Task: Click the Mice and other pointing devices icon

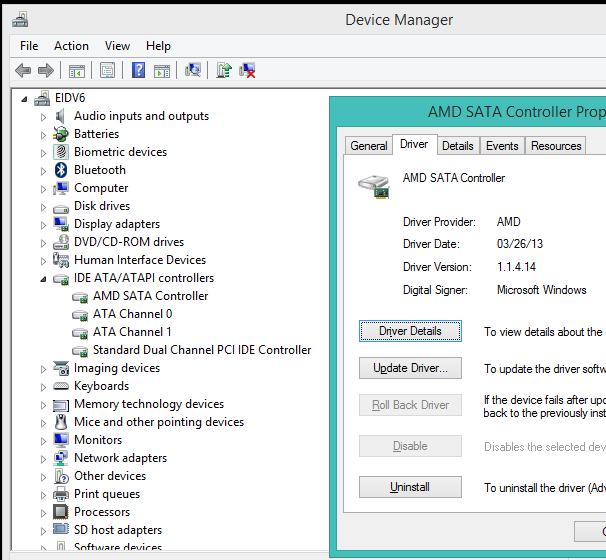Action: 61,422
